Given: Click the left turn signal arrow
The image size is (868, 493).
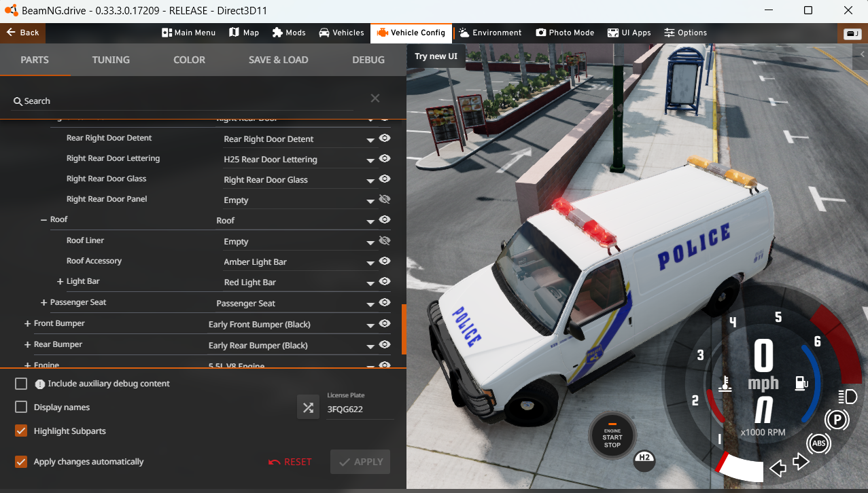Looking at the screenshot, I should (x=778, y=467).
